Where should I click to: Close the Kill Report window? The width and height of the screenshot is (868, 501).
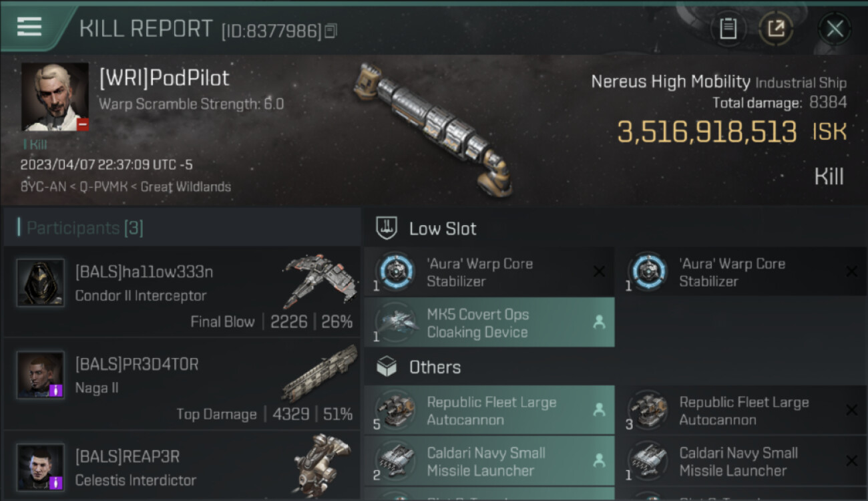pos(835,29)
